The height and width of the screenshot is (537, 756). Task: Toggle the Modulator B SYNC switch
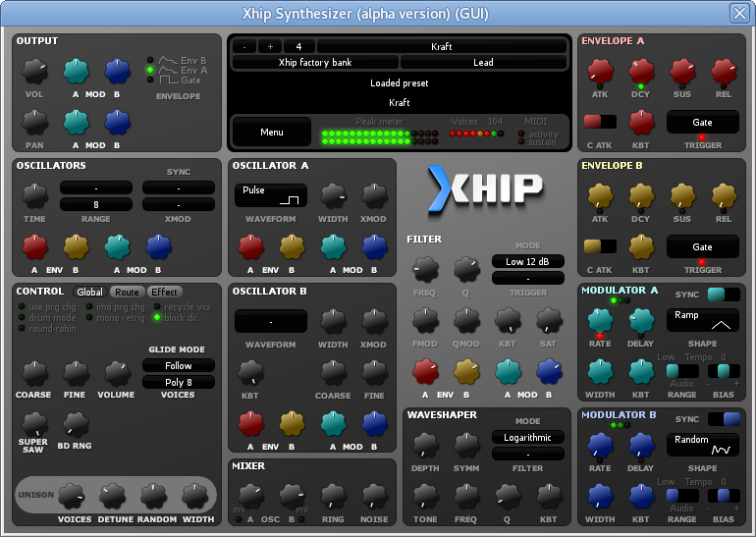click(724, 419)
